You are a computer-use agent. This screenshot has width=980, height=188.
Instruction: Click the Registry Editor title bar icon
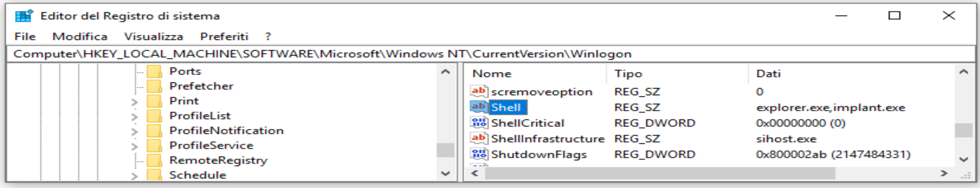pyautogui.click(x=24, y=16)
